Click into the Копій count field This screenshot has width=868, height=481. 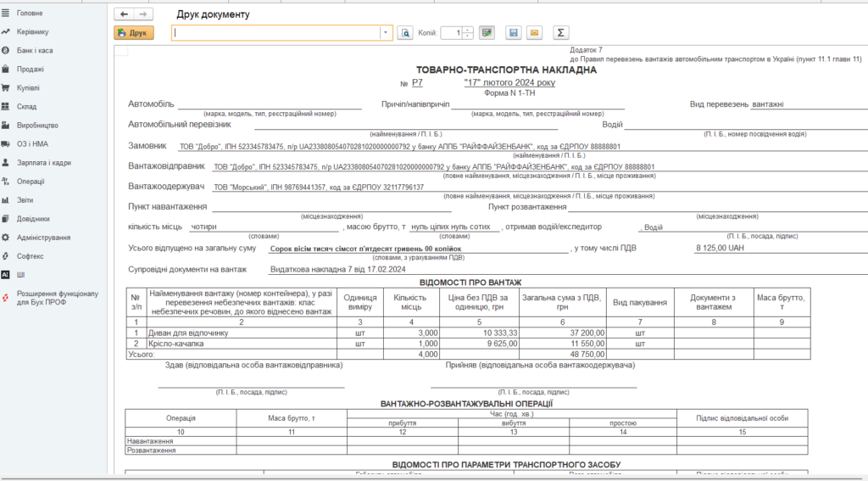[452, 33]
